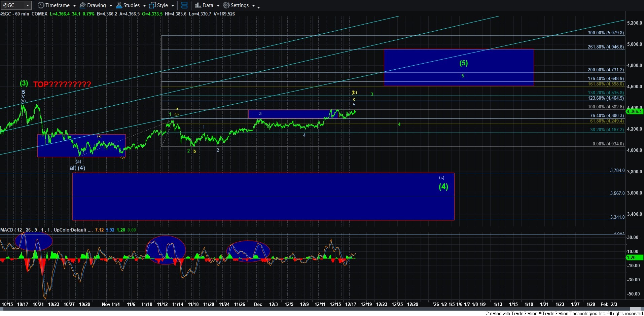Image resolution: width=644 pixels, height=316 pixels.
Task: Click the blue stacked bars toolbar icon
Action: click(184, 5)
